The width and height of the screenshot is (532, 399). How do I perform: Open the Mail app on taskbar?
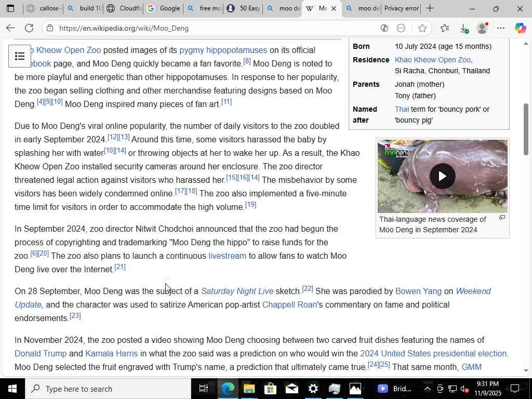(x=291, y=389)
